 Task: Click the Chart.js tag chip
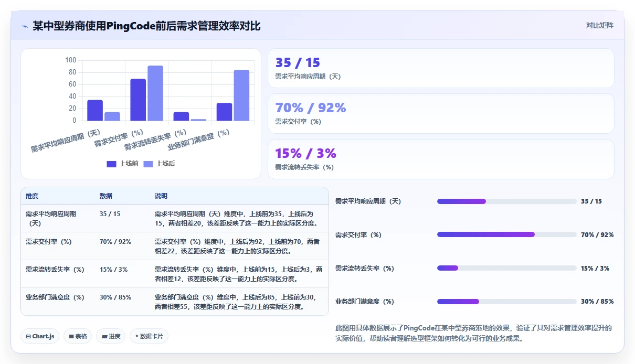pyautogui.click(x=40, y=336)
